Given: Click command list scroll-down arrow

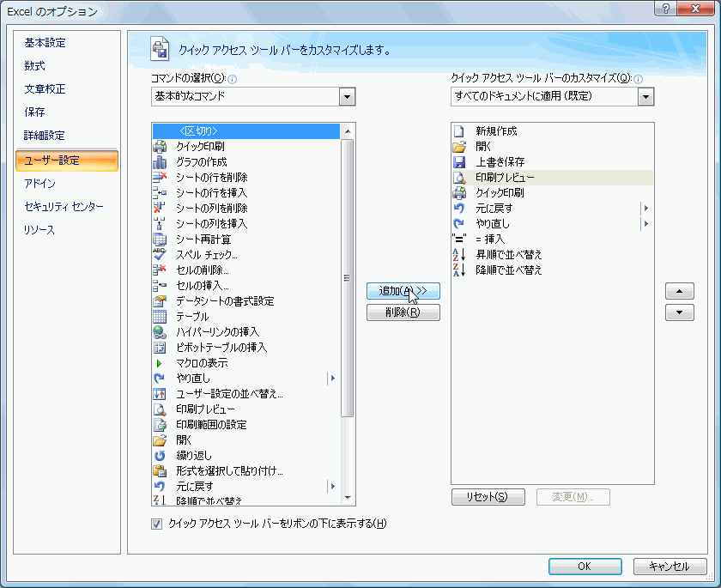Looking at the screenshot, I should [348, 498].
